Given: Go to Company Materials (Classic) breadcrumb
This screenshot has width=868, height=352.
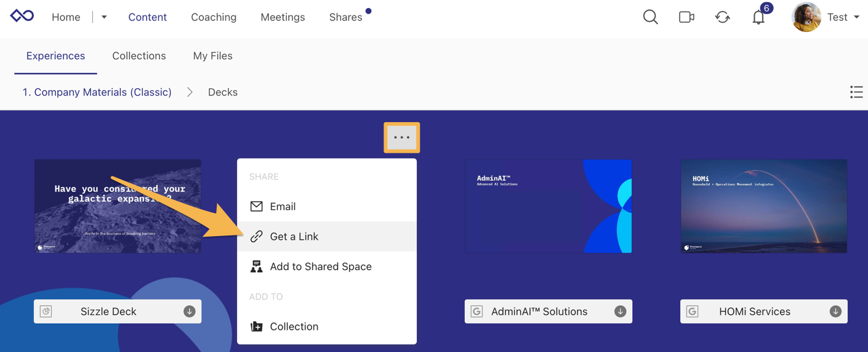Looking at the screenshot, I should pos(97,92).
